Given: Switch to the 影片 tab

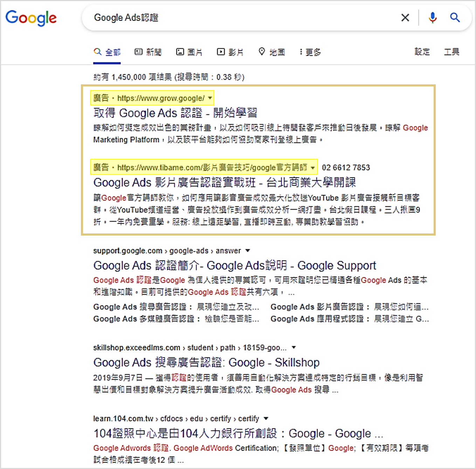Looking at the screenshot, I should pos(230,52).
